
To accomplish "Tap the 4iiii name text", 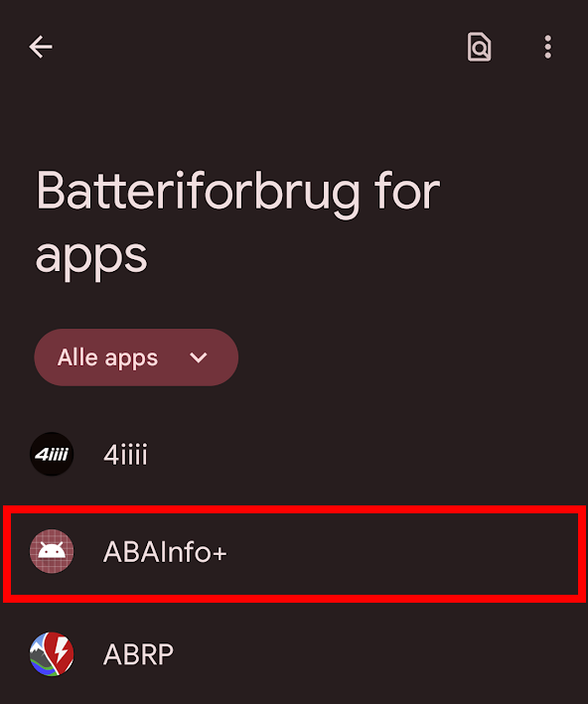I will (125, 455).
